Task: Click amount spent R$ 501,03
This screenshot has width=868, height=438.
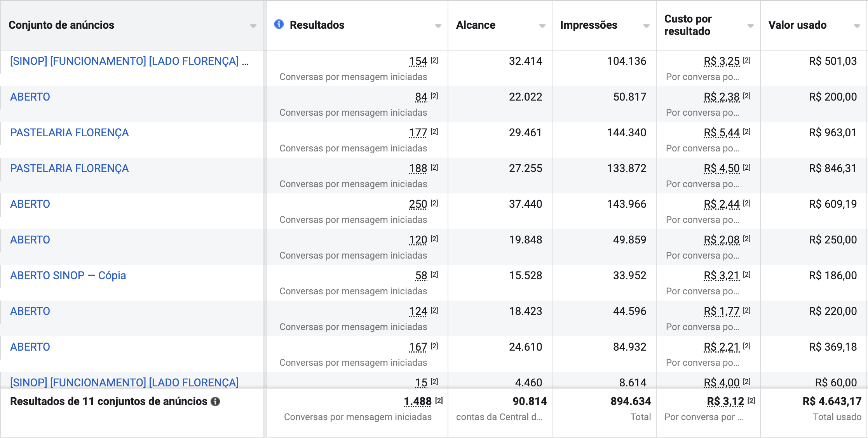Action: 833,61
